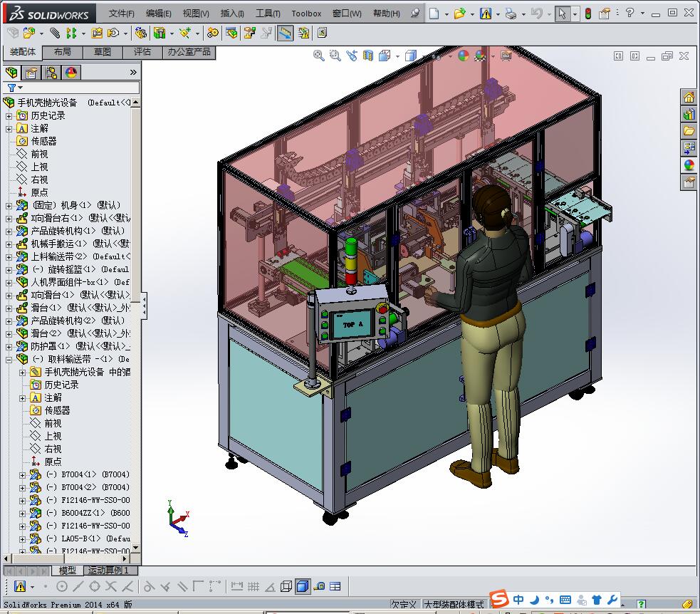The width and height of the screenshot is (700, 614).
Task: Click 大型装配体模式 in status bar
Action: tap(454, 604)
